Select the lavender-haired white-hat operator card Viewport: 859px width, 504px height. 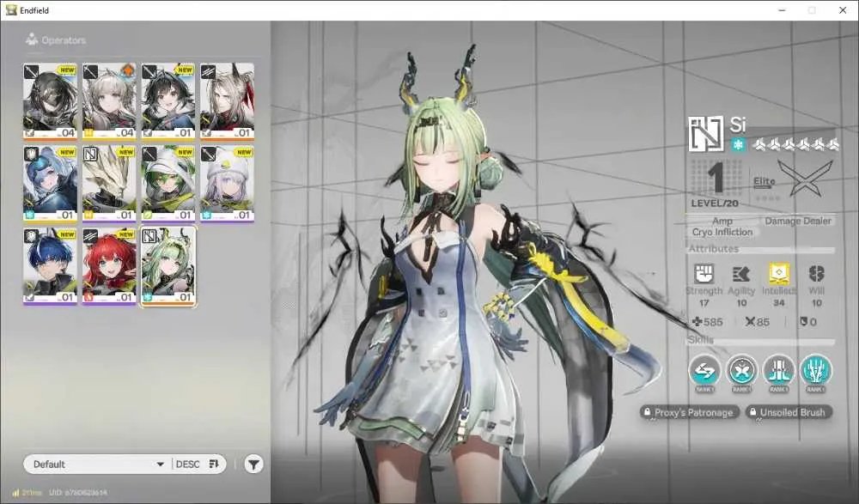pyautogui.click(x=227, y=184)
